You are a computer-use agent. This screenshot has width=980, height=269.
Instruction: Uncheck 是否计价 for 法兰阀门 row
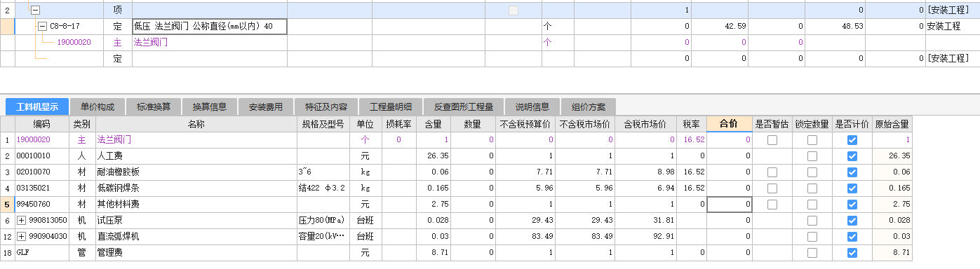(852, 140)
